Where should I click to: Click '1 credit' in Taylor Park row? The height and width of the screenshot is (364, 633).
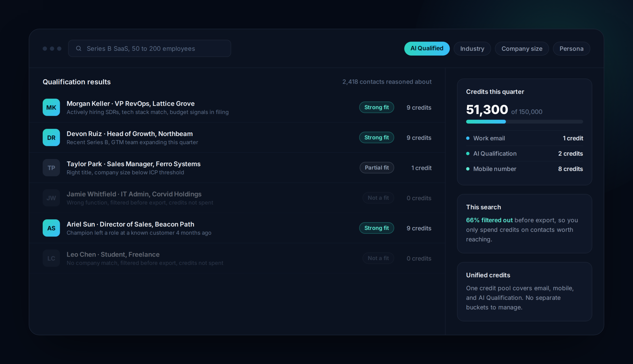coord(421,168)
